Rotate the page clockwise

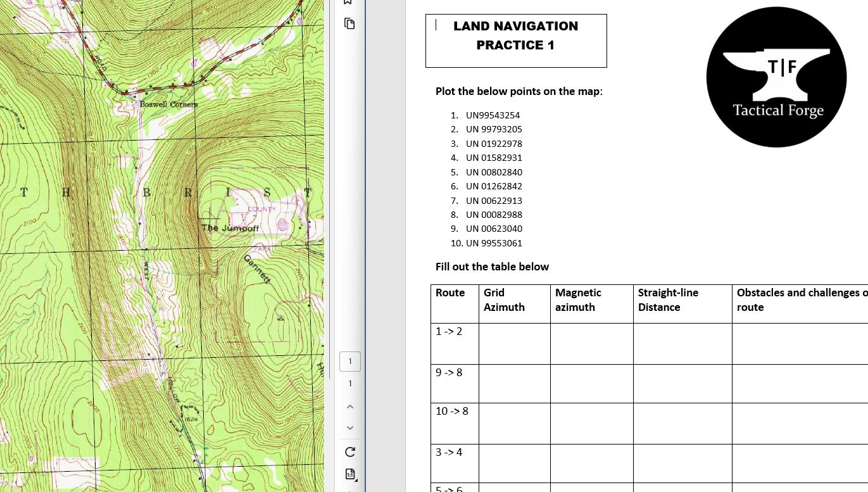[349, 452]
